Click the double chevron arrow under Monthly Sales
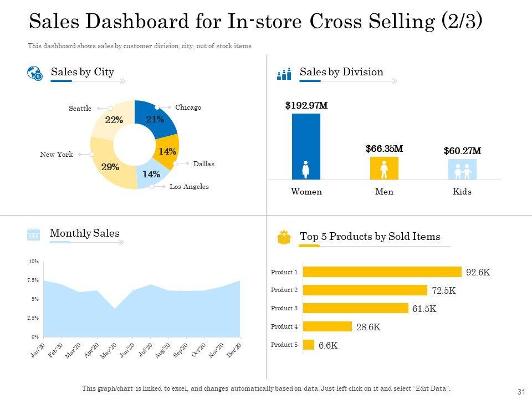The image size is (532, 399). coord(121,242)
